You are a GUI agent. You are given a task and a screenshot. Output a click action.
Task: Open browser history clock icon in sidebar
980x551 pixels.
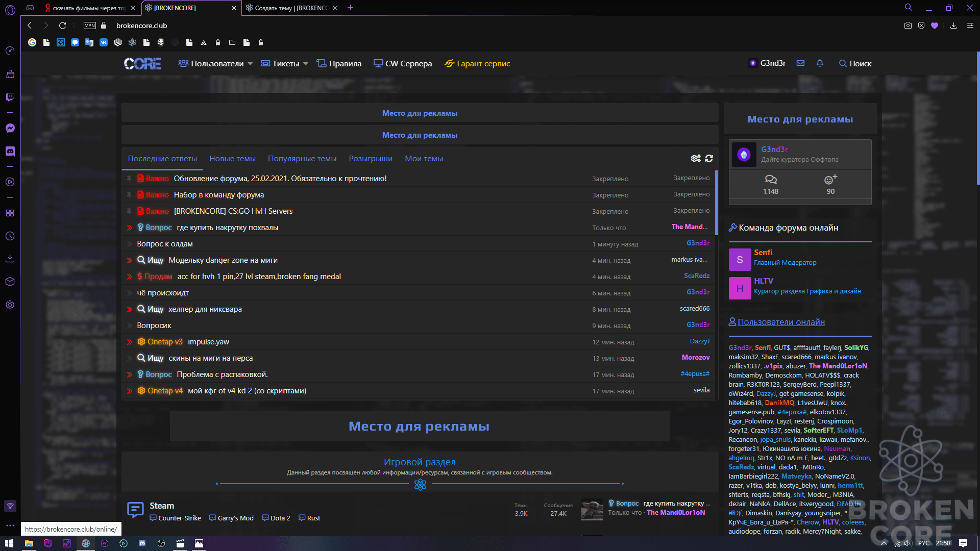tap(10, 236)
